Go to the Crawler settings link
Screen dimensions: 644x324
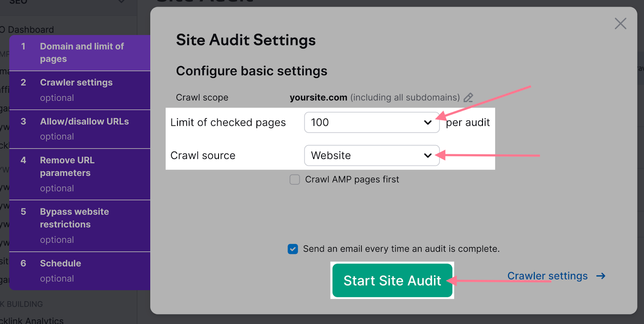click(547, 276)
